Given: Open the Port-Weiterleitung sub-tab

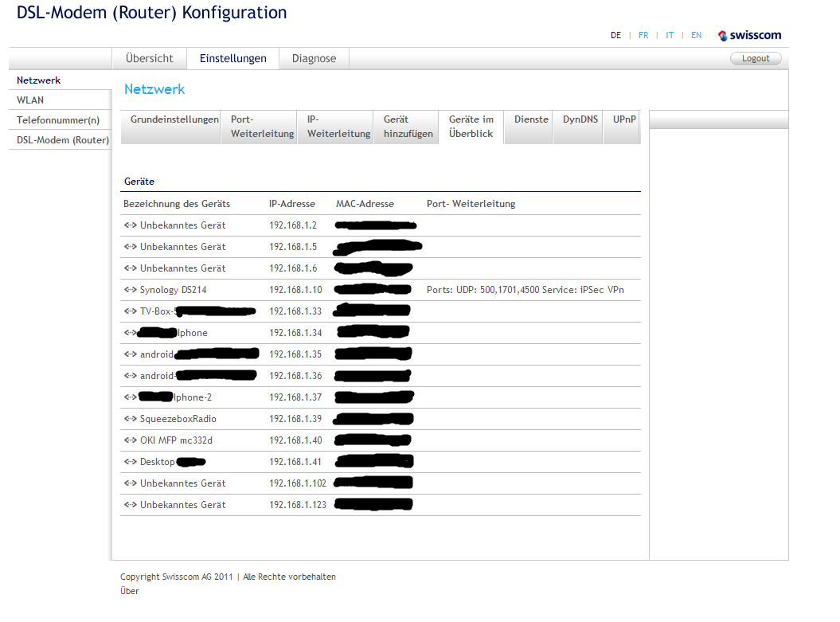Looking at the screenshot, I should [x=262, y=127].
